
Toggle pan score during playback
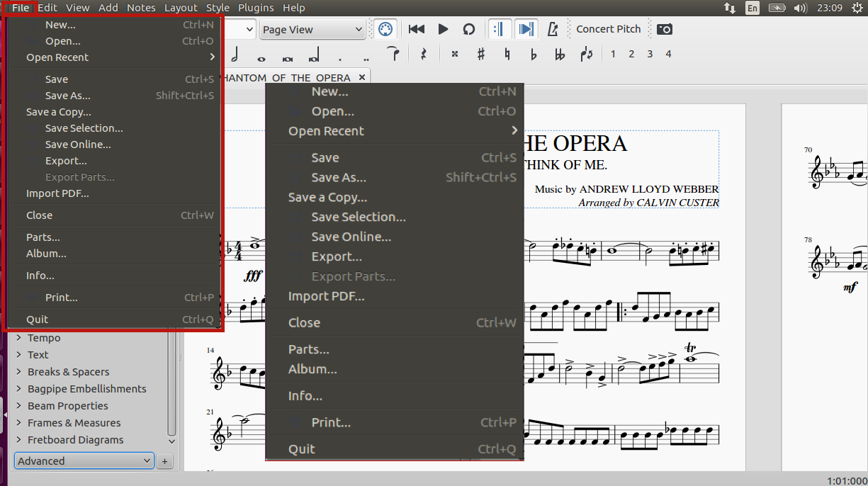coord(526,29)
